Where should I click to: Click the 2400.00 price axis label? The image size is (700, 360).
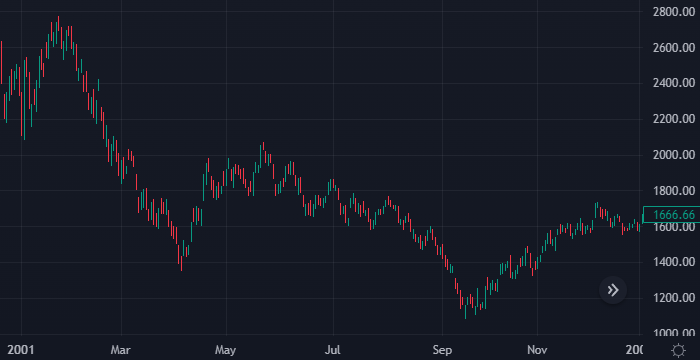674,83
